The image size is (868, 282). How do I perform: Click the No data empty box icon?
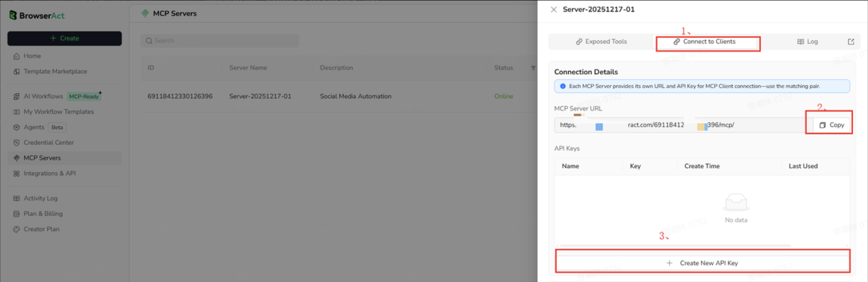(x=736, y=202)
